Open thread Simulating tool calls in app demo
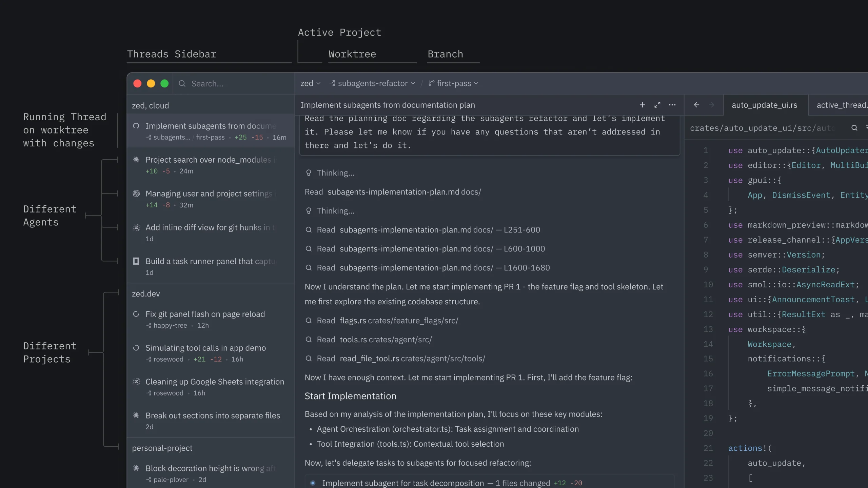 [205, 348]
